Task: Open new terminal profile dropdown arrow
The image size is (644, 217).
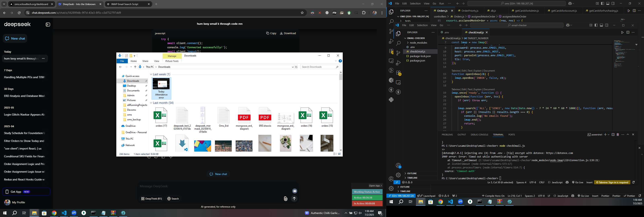Action: [x=609, y=135]
